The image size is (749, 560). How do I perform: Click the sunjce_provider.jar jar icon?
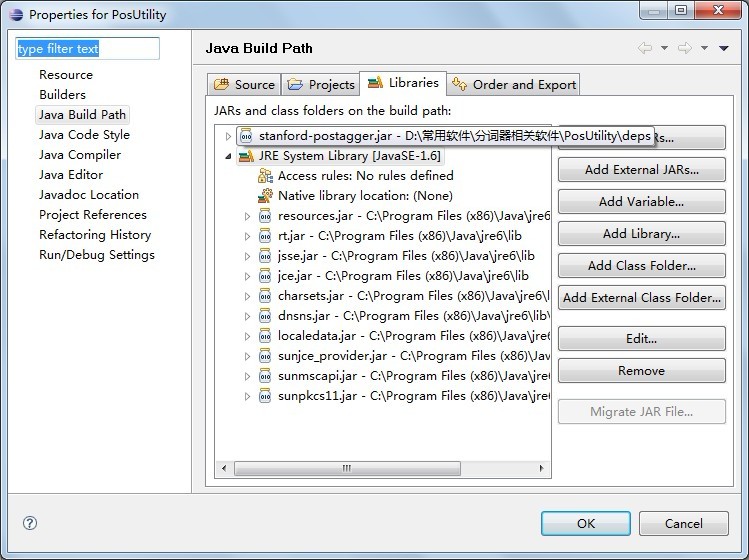[x=265, y=356]
